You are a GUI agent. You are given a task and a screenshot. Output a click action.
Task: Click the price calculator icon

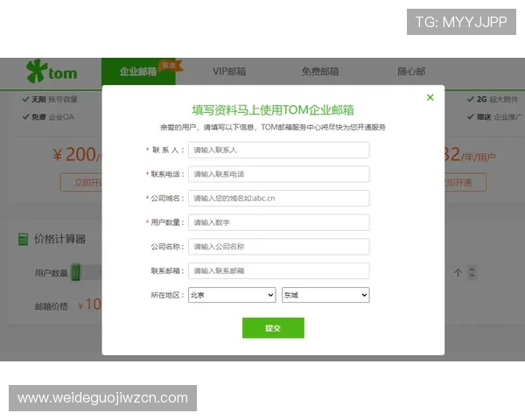tap(23, 239)
